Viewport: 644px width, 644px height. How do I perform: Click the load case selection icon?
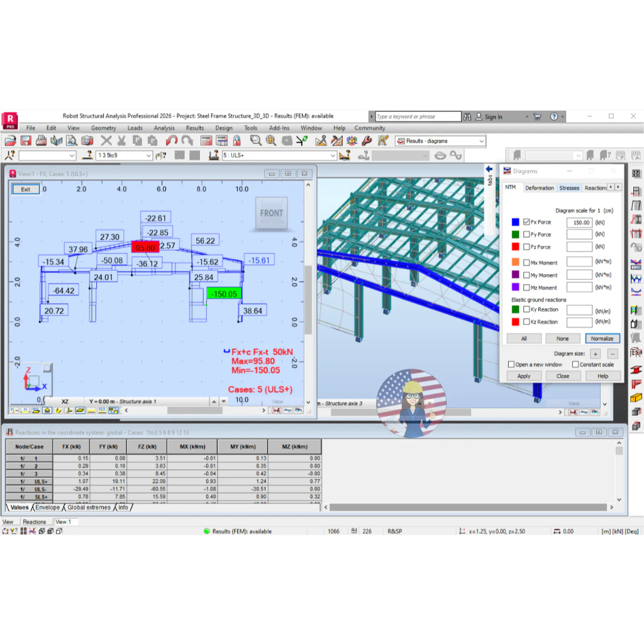click(214, 155)
